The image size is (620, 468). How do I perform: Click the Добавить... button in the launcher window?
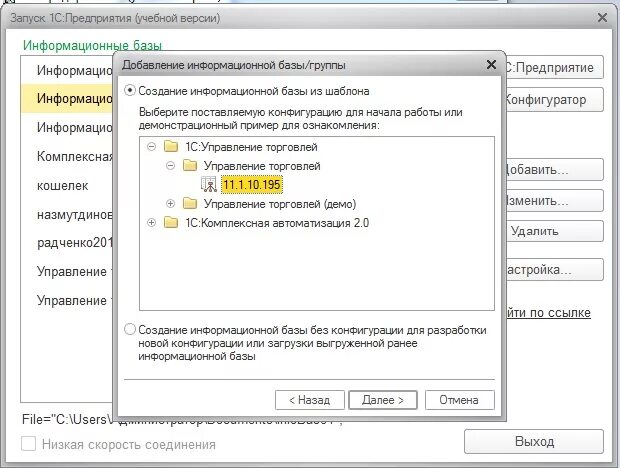(555, 170)
